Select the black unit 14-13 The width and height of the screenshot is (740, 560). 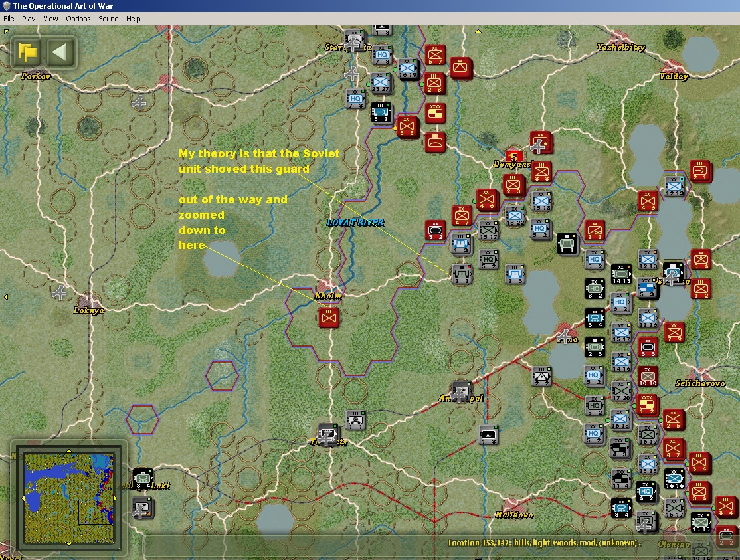(621, 274)
